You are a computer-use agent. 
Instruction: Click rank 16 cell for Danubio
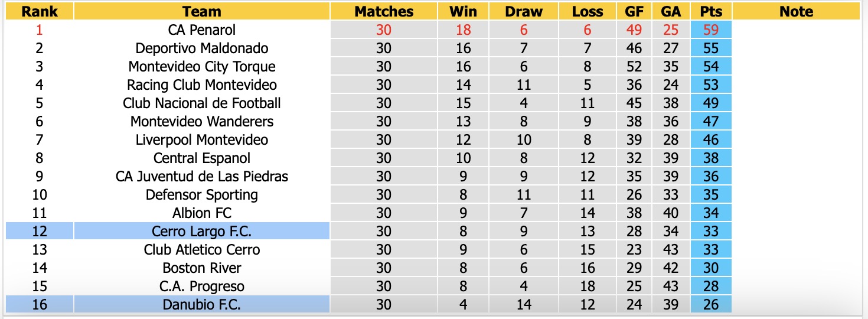(x=40, y=304)
